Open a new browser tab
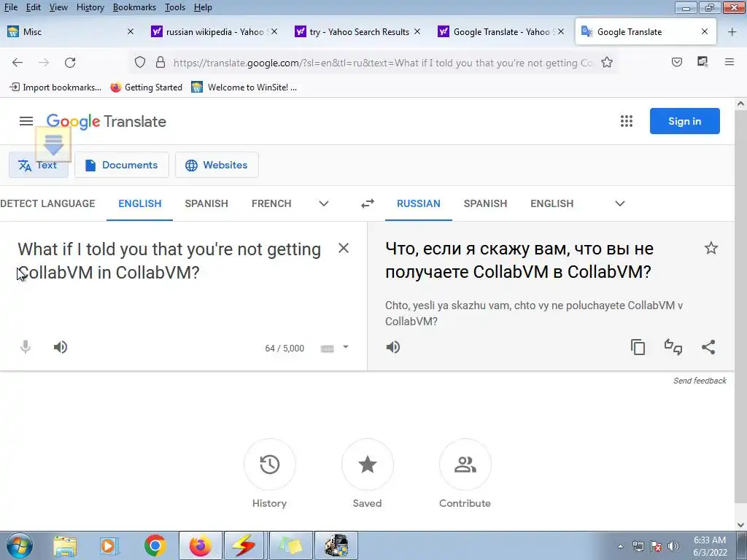This screenshot has height=560, width=747. pyautogui.click(x=732, y=32)
